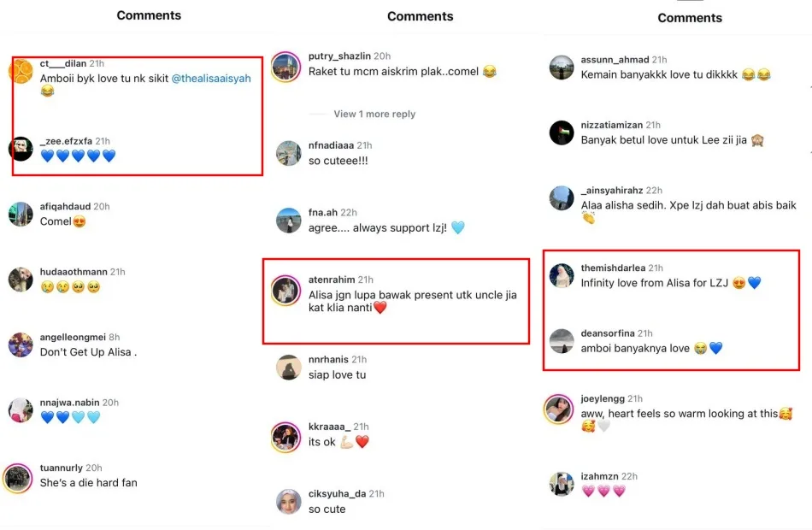Tap izahmzn's profile picture
The width and height of the screenshot is (812, 530).
pyautogui.click(x=562, y=484)
